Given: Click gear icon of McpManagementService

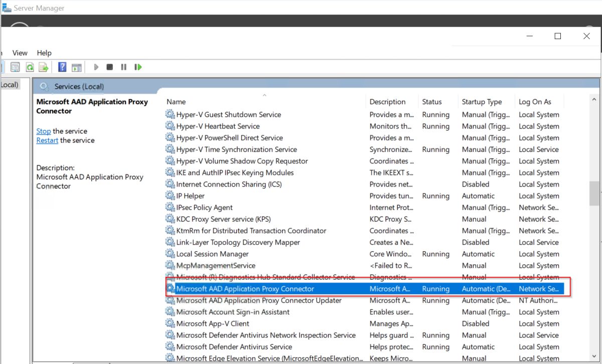Looking at the screenshot, I should point(170,265).
